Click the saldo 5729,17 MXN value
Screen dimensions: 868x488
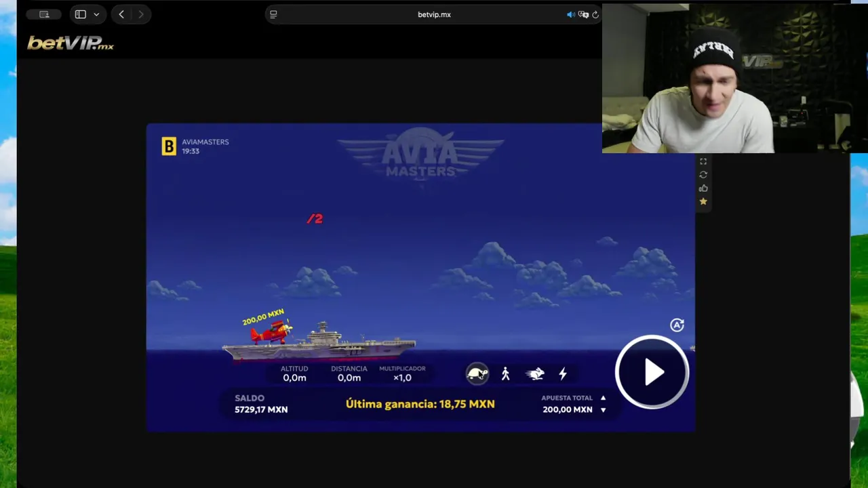(x=261, y=409)
